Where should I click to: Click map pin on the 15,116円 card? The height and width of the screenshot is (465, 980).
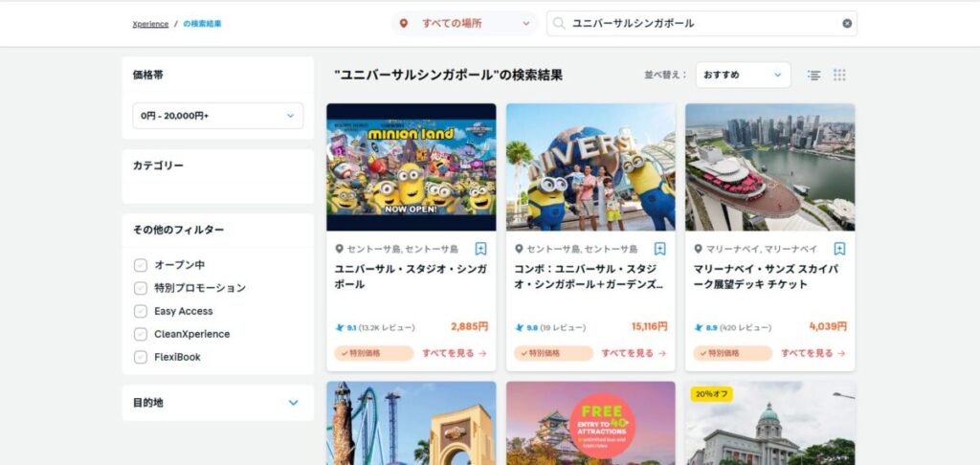pyautogui.click(x=519, y=249)
